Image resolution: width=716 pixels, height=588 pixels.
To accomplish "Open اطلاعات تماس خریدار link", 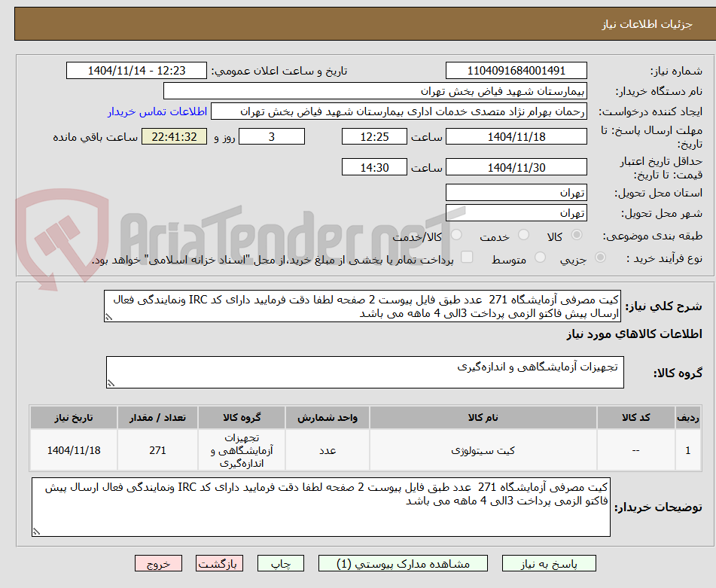I will click(x=157, y=111).
